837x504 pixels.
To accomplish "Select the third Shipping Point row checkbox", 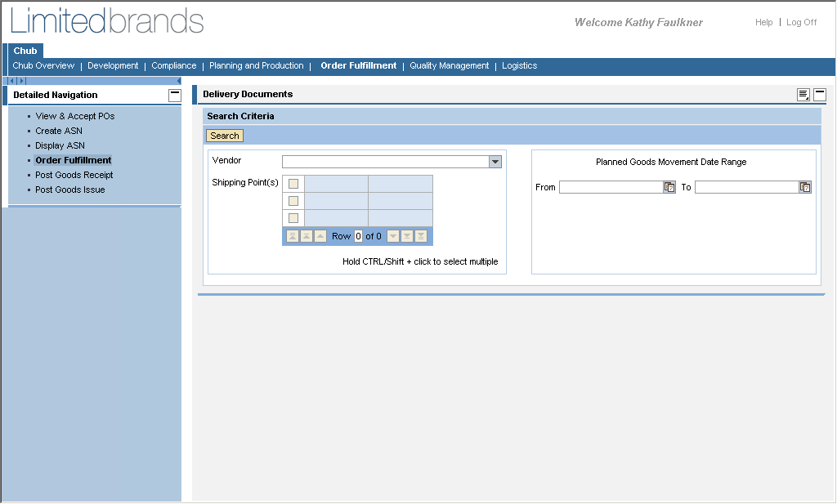I will tap(293, 218).
